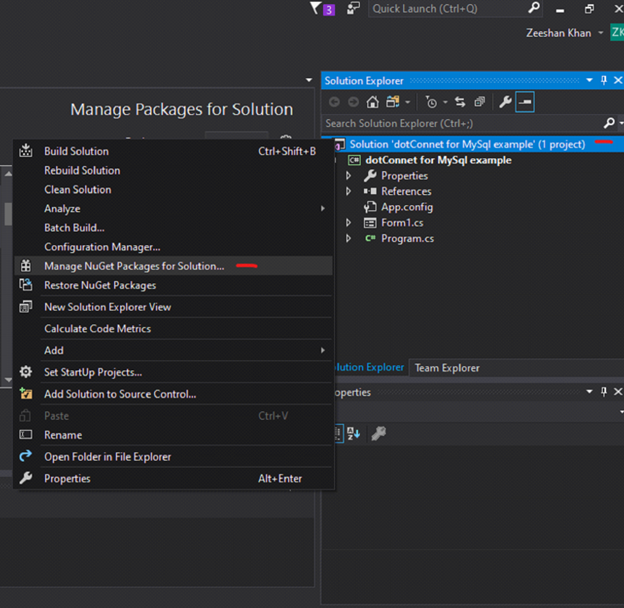Open Zeeshan Khan account dropdown
The height and width of the screenshot is (608, 624).
(x=601, y=33)
